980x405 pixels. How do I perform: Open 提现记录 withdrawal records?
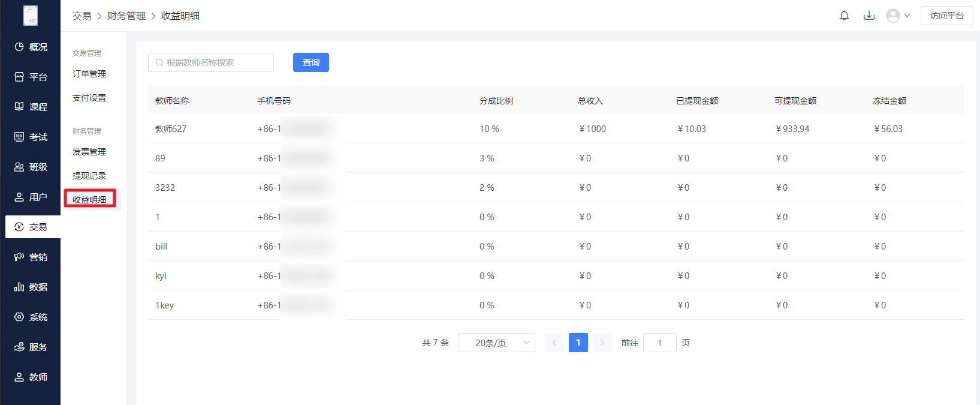89,176
